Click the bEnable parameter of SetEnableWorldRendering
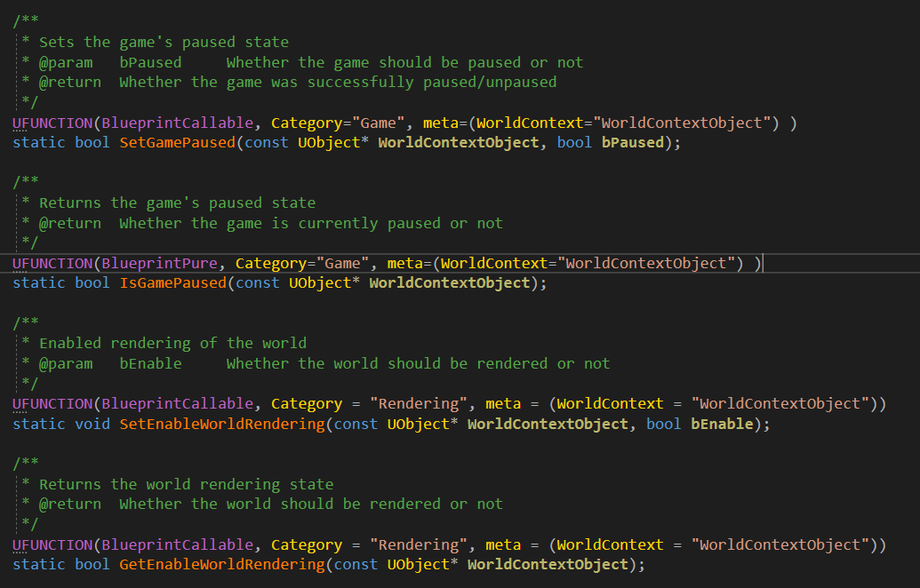920x588 pixels. (x=720, y=424)
